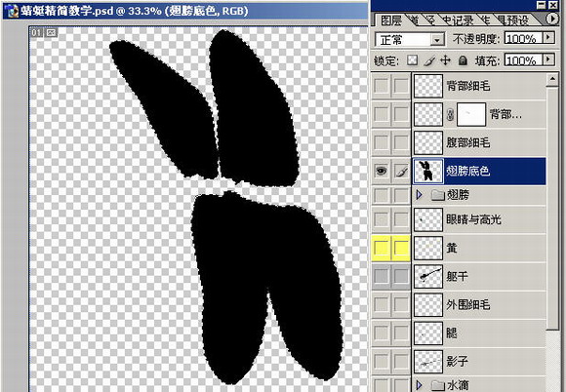Expand the 水滴 layer group triangle
This screenshot has width=566, height=392.
419,385
